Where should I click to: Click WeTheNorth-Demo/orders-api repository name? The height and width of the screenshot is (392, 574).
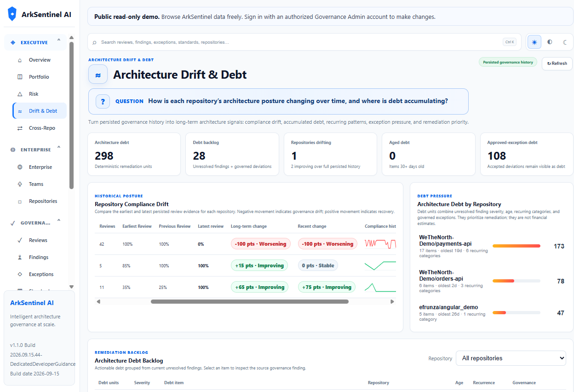pyautogui.click(x=441, y=275)
